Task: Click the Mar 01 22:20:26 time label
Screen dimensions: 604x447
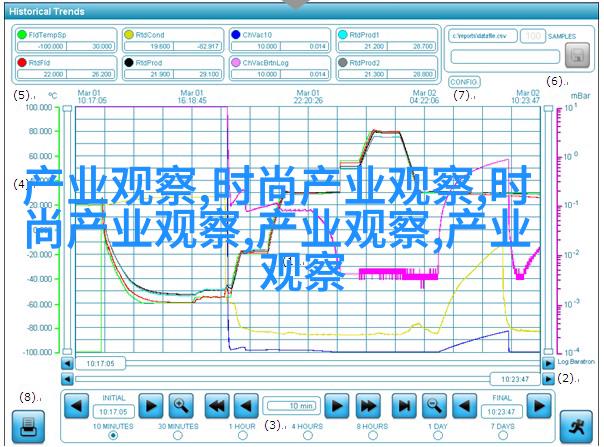Action: (x=308, y=97)
